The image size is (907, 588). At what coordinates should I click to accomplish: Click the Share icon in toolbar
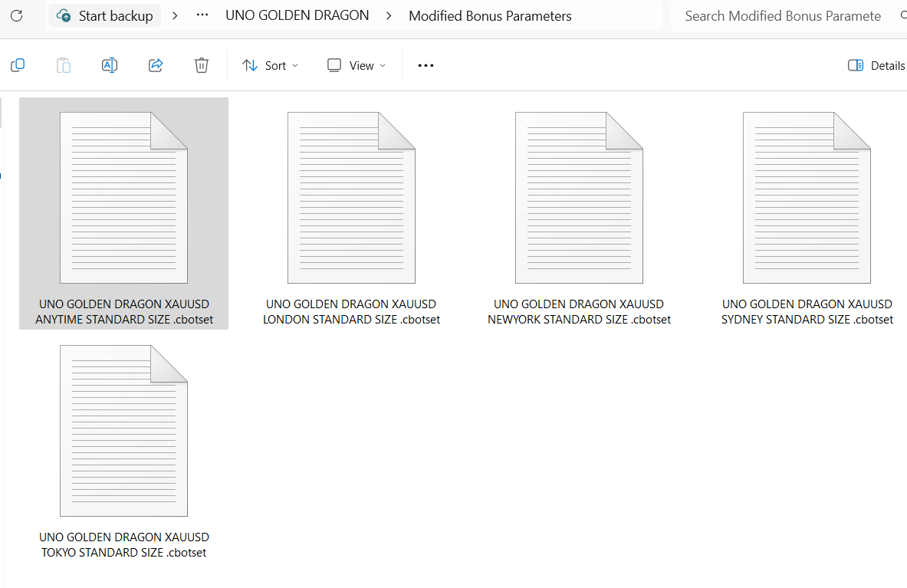click(156, 66)
